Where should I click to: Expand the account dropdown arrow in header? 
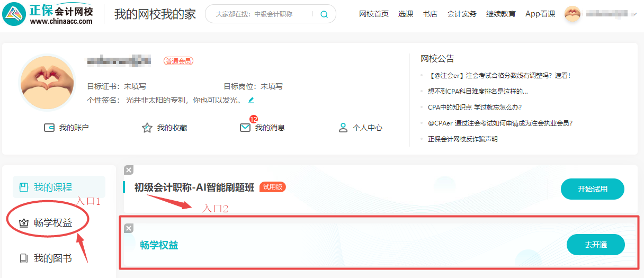pos(634,14)
